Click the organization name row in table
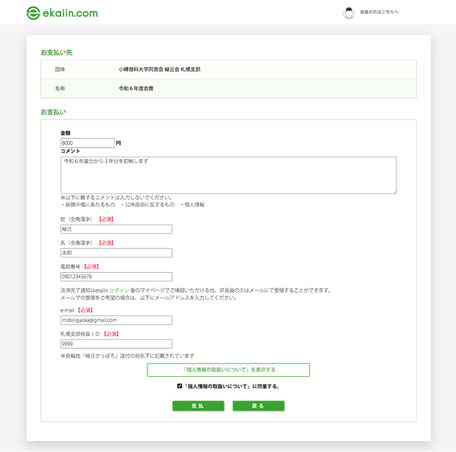This screenshot has width=456, height=452. pos(228,69)
